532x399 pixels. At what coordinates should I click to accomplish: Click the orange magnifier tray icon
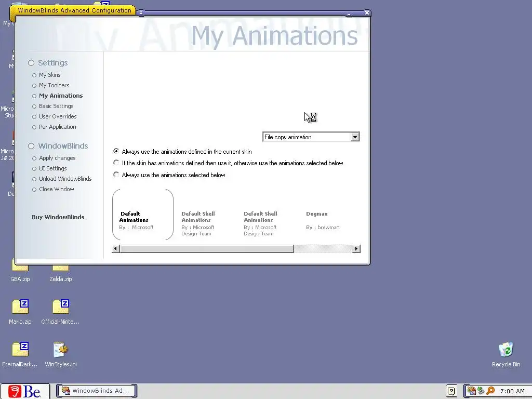tap(490, 391)
